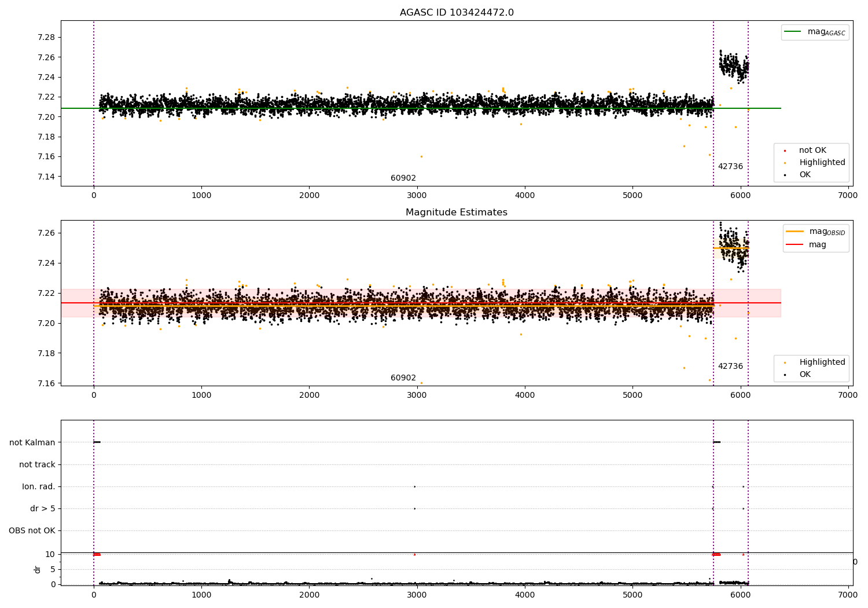Viewport: 868px width, 608px height.
Task: Click the 'dr > 5' axis label
Action: 43,509
